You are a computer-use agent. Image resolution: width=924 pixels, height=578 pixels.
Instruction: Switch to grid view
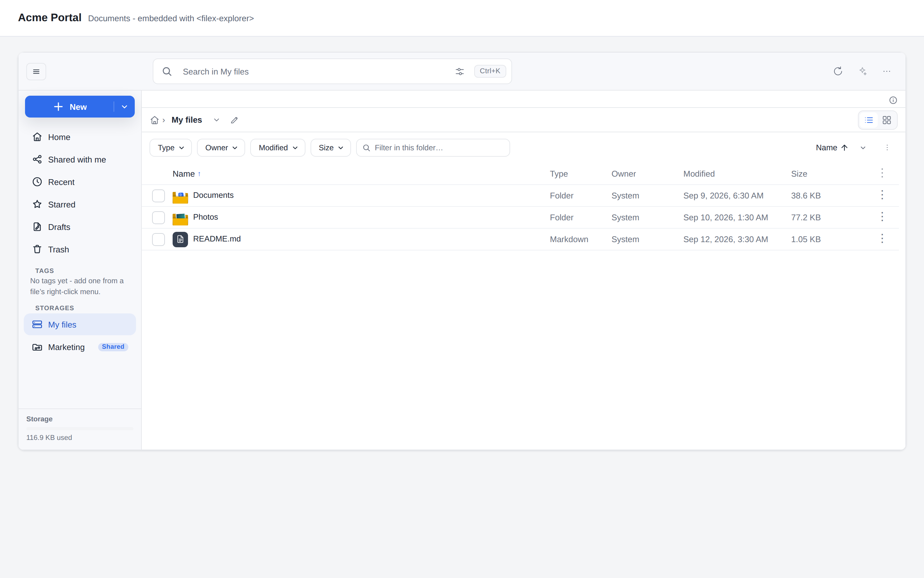pos(886,120)
